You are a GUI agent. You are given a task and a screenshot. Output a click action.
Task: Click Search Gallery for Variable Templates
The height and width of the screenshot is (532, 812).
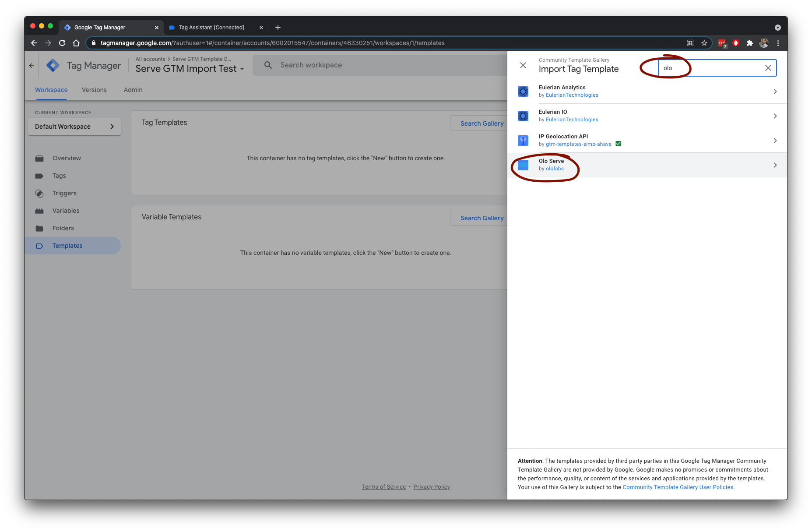tap(482, 218)
